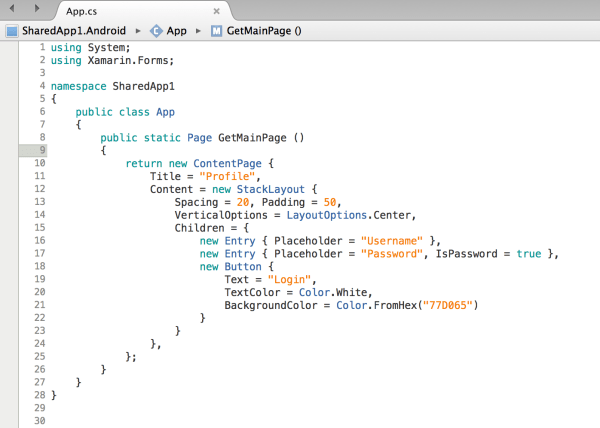Click line number 19 in the gutter
The height and width of the screenshot is (428, 600).
tap(40, 279)
